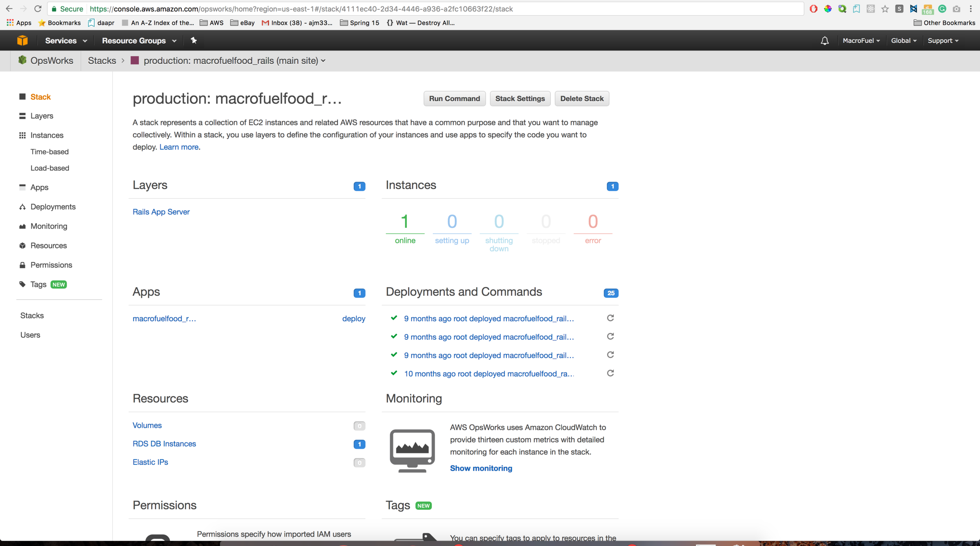Click the Run Command button
This screenshot has height=546, width=980.
coord(454,98)
